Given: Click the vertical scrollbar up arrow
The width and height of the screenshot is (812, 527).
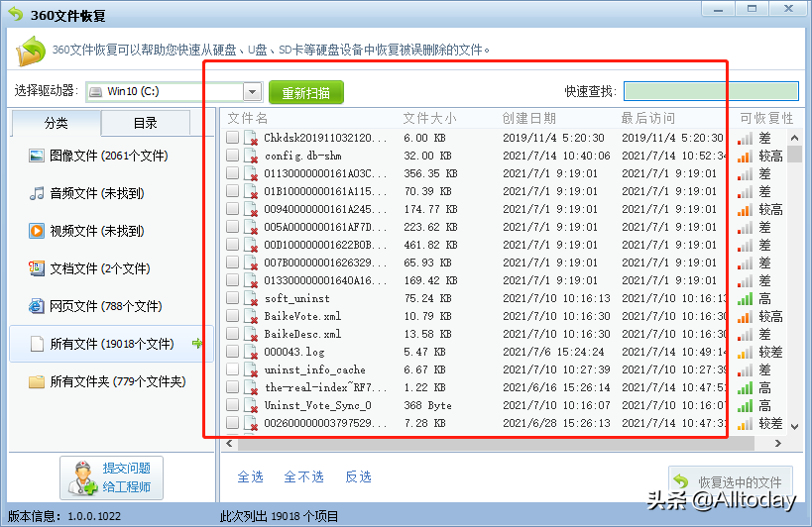Looking at the screenshot, I should [x=795, y=138].
